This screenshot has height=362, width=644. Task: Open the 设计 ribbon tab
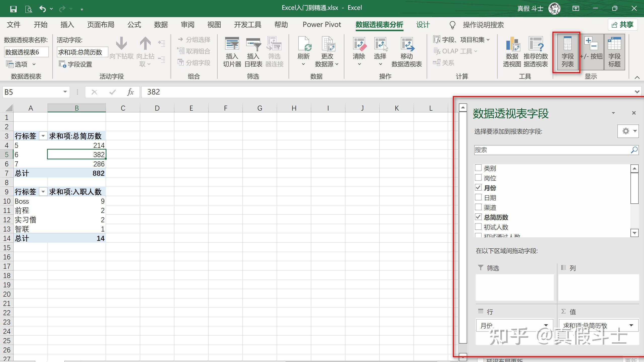(423, 25)
